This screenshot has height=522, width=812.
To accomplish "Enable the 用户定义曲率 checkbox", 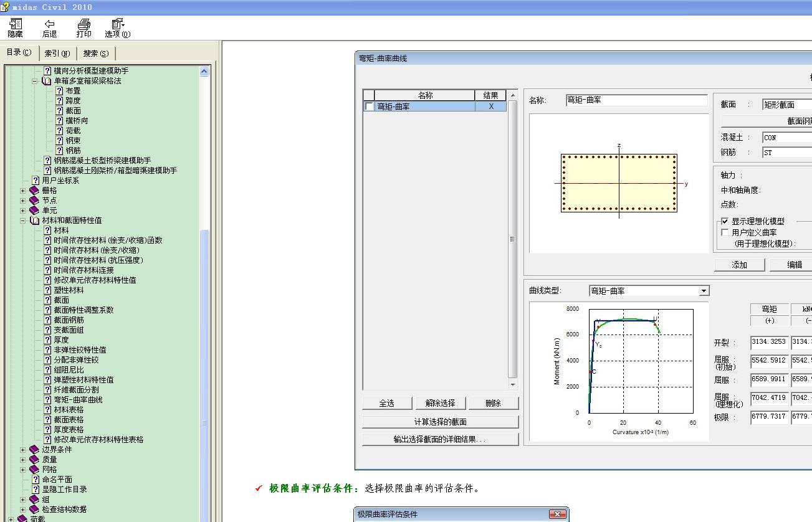I will click(x=725, y=232).
